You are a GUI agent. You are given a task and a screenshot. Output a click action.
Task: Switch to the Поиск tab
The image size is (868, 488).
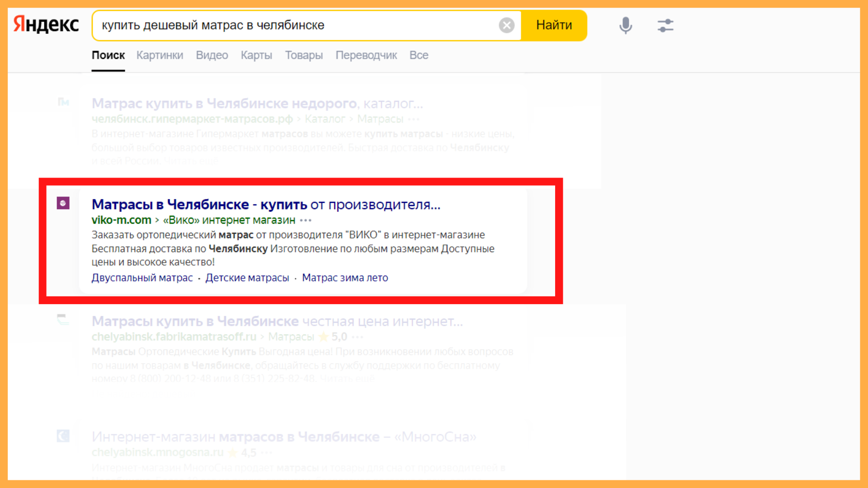[108, 55]
